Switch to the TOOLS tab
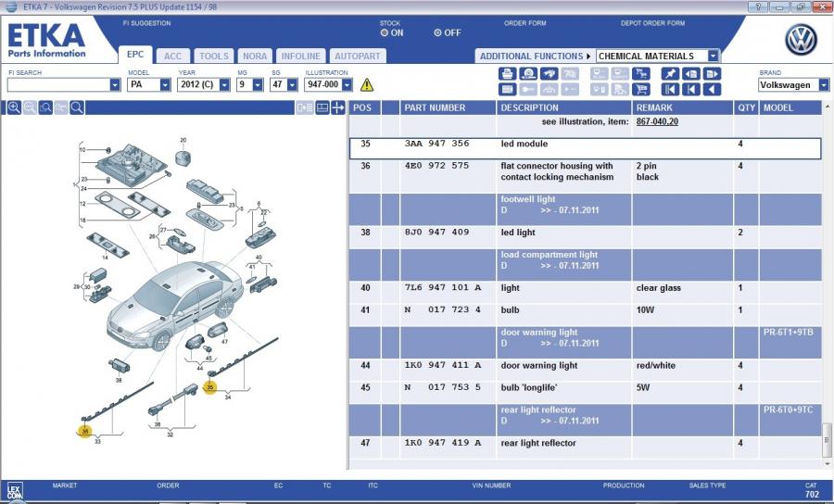This screenshot has width=834, height=504. (213, 56)
